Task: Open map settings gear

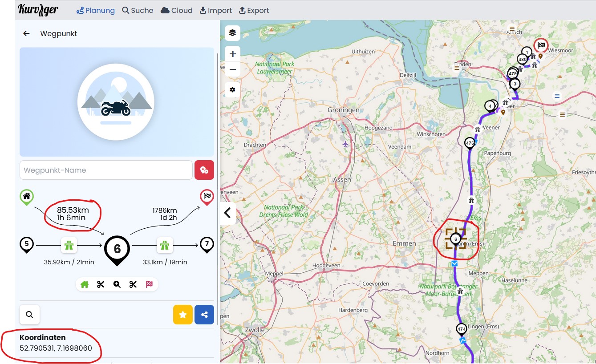Action: [232, 90]
